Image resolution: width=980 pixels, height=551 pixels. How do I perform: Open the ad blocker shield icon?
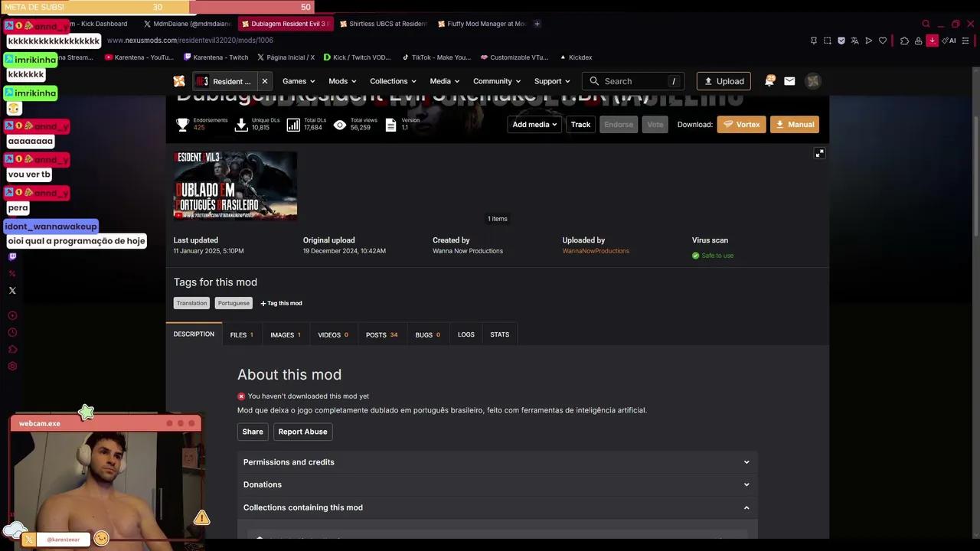click(841, 41)
